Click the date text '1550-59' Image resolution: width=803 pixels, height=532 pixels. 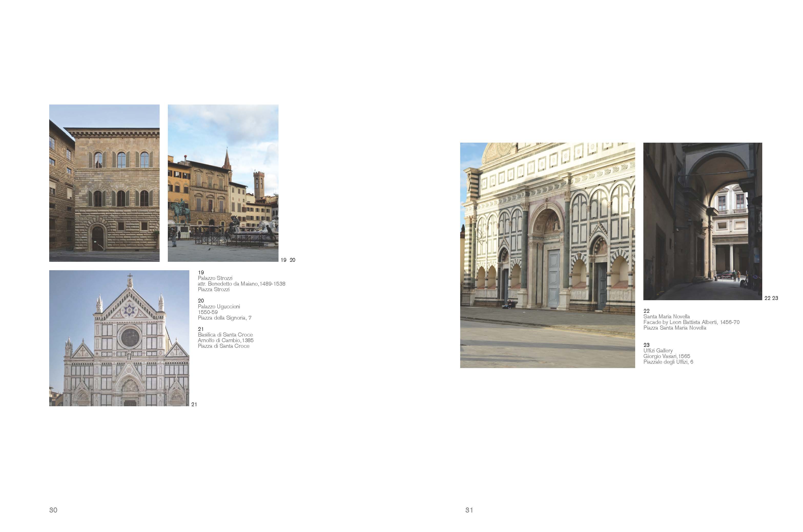click(208, 312)
